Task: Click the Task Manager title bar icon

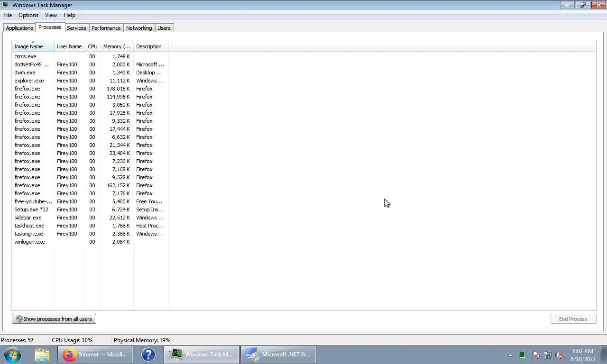Action: coord(5,5)
